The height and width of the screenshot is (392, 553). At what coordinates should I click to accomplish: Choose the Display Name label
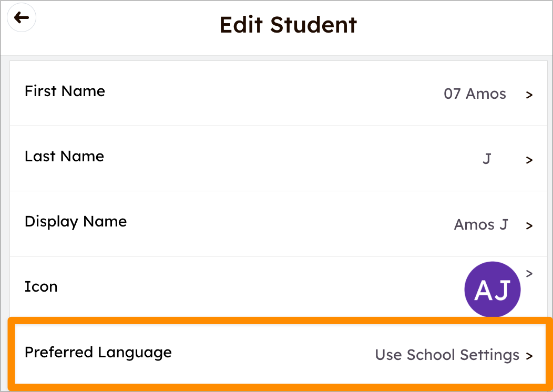coord(76,222)
